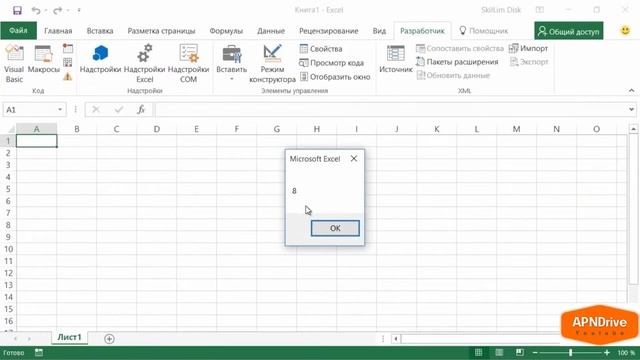Click the record macro icon
The image size is (640, 360).
(x=68, y=49)
